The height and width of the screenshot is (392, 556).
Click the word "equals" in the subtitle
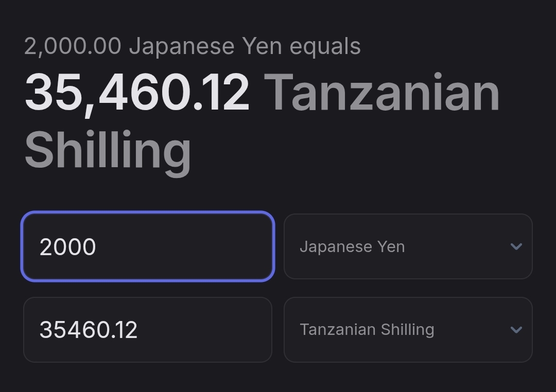click(x=325, y=46)
